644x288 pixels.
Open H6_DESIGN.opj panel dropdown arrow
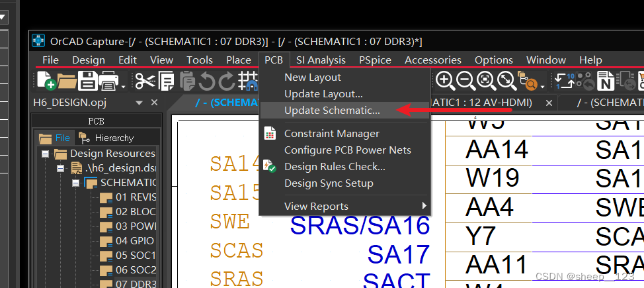click(140, 103)
